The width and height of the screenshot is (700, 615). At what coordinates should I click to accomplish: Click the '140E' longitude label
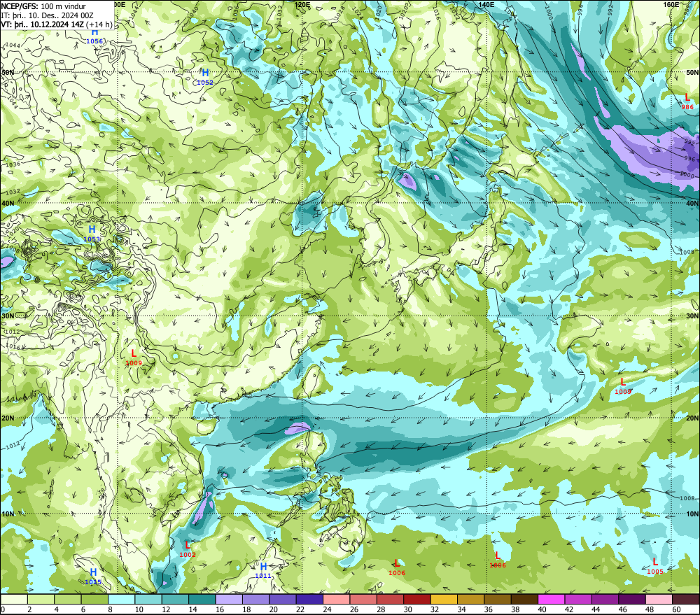(486, 4)
